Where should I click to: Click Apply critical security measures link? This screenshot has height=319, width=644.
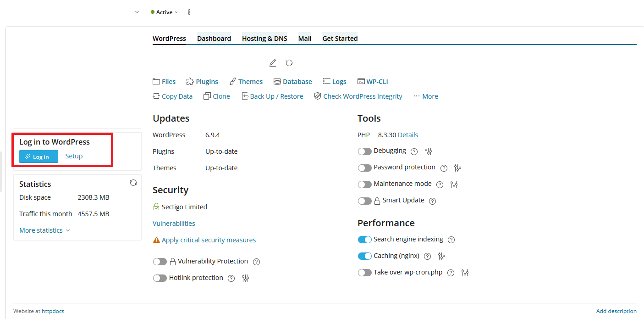(209, 240)
